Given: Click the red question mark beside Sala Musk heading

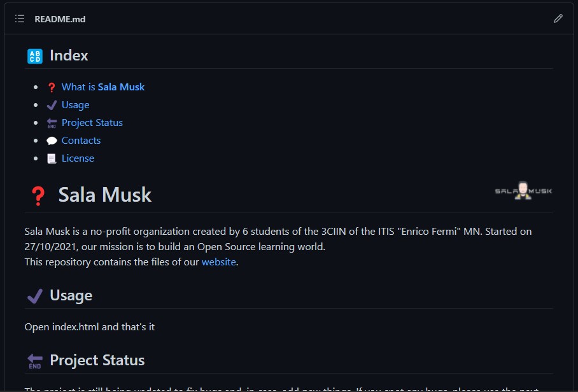Looking at the screenshot, I should click(x=38, y=195).
